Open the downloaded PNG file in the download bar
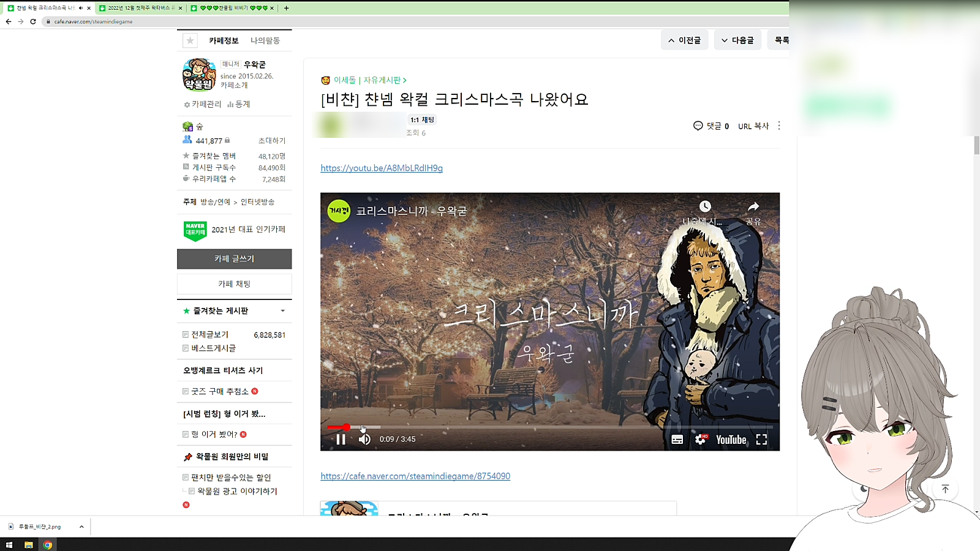This screenshot has height=551, width=980. click(x=40, y=527)
